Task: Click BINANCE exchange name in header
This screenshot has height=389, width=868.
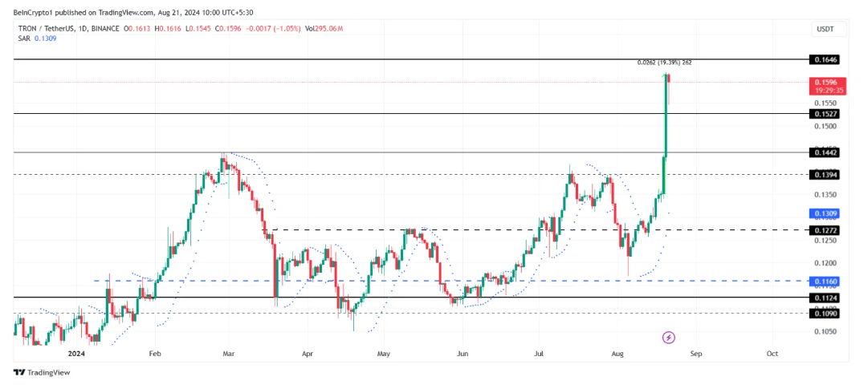Action: 112,27
